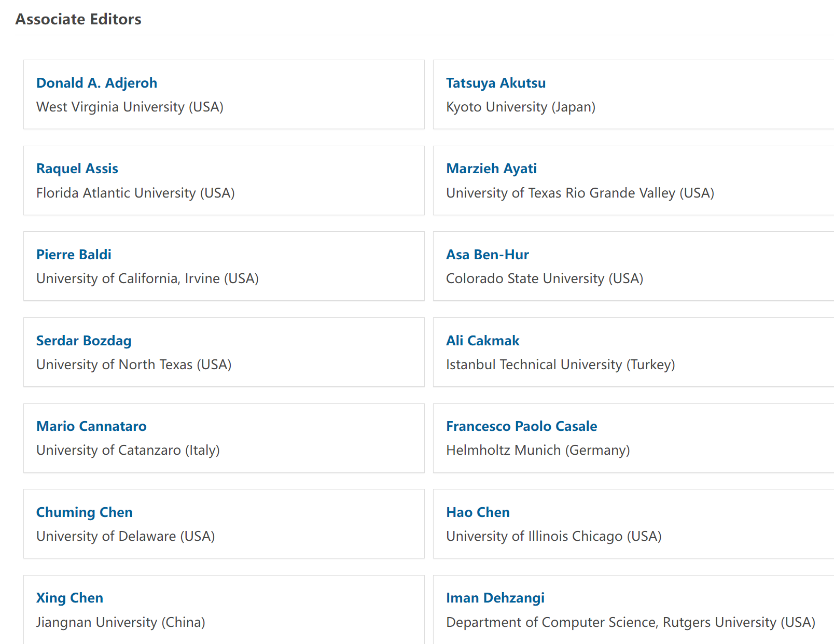The image size is (834, 644).
Task: Open Iman Dehzangi's editor profile
Action: [495, 598]
